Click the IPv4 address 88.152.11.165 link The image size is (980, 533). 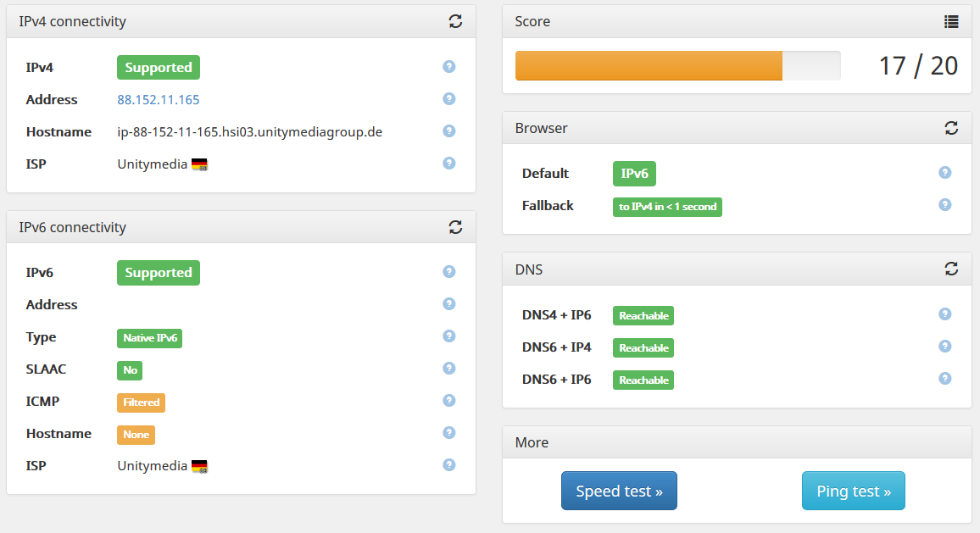[x=159, y=100]
